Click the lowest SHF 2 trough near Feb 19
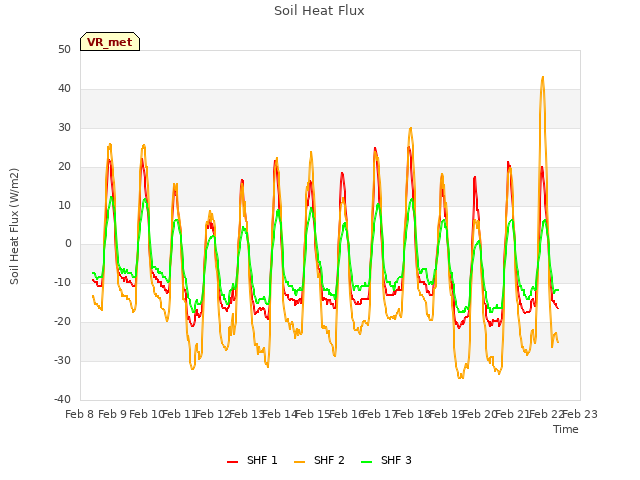The width and height of the screenshot is (640, 480). (461, 378)
